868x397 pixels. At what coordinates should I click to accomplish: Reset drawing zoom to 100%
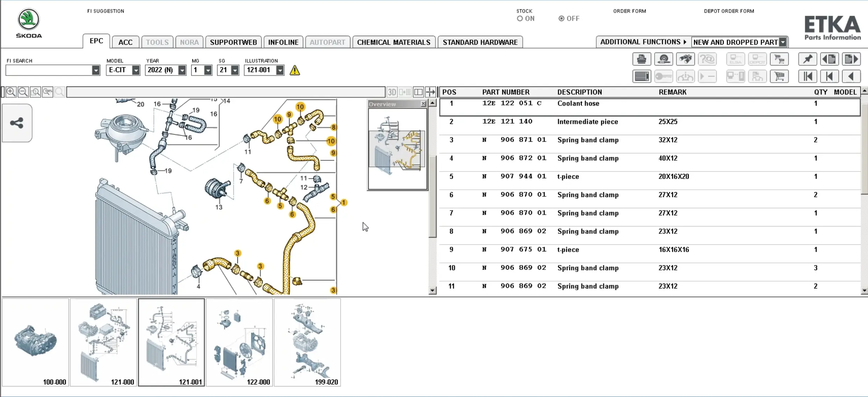48,92
